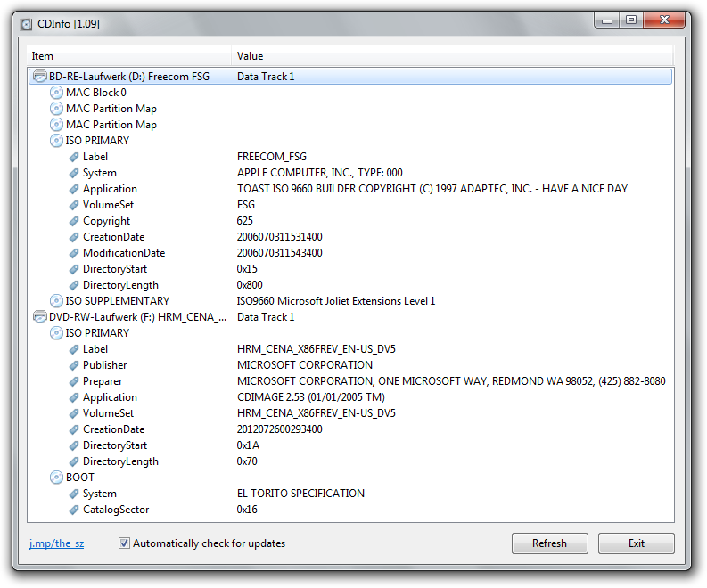Click the VolumeSet value FSG
The width and height of the screenshot is (707, 588).
[x=246, y=205]
